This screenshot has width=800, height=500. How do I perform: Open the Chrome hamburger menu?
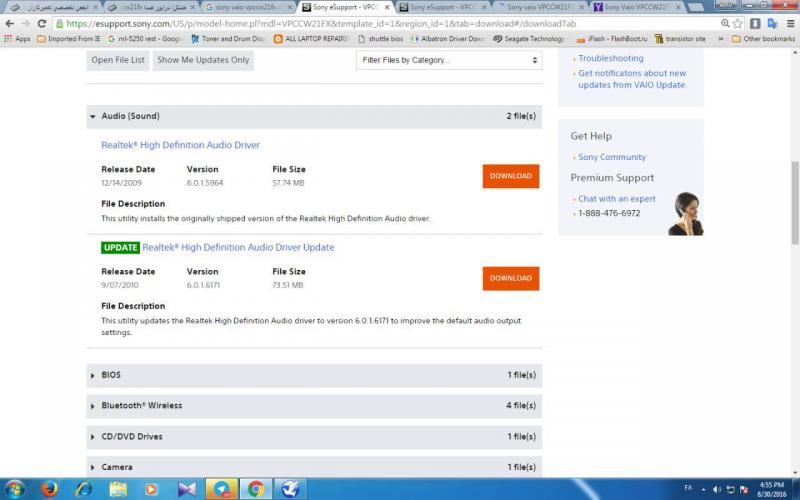790,23
